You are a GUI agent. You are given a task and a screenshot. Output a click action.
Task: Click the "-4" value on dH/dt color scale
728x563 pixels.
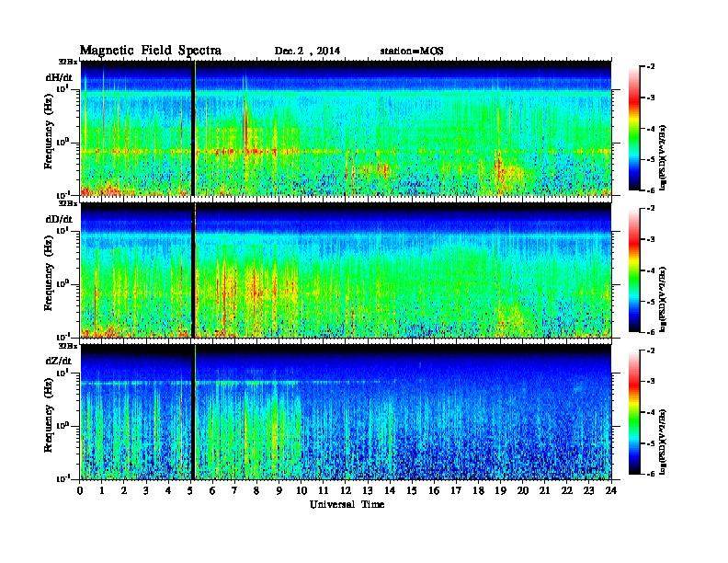(651, 129)
